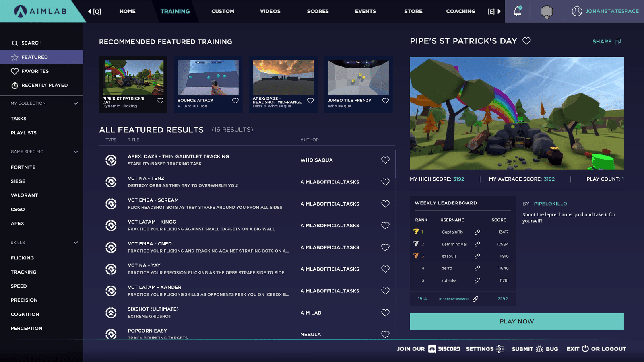Select the Flicking skill category
Image resolution: width=644 pixels, height=362 pixels.
coord(22,258)
